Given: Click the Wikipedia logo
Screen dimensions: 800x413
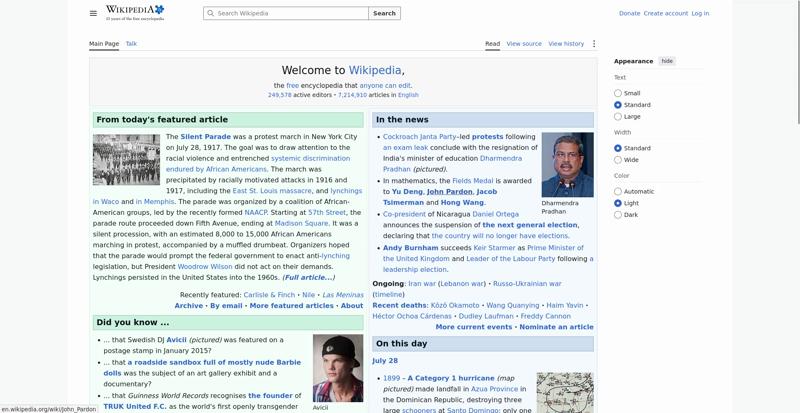Looking at the screenshot, I should (x=135, y=13).
